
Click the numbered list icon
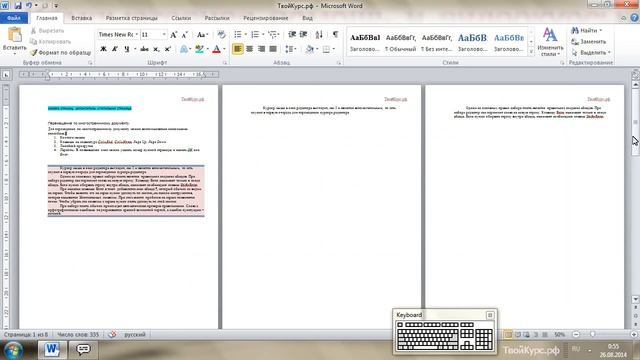(255, 35)
